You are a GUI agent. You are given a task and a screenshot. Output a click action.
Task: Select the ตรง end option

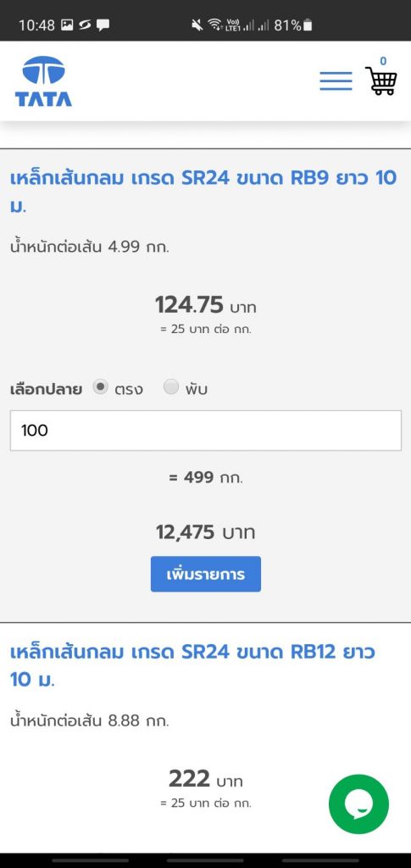100,387
